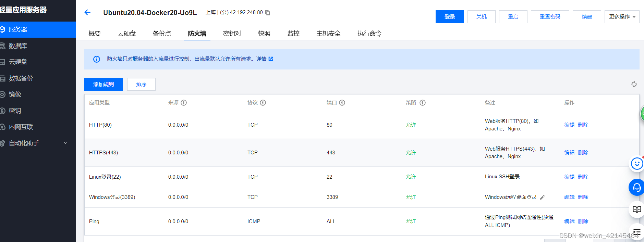Edit the Windows登录(3389) rule
Screen dimensions: 644x242
coord(569,197)
